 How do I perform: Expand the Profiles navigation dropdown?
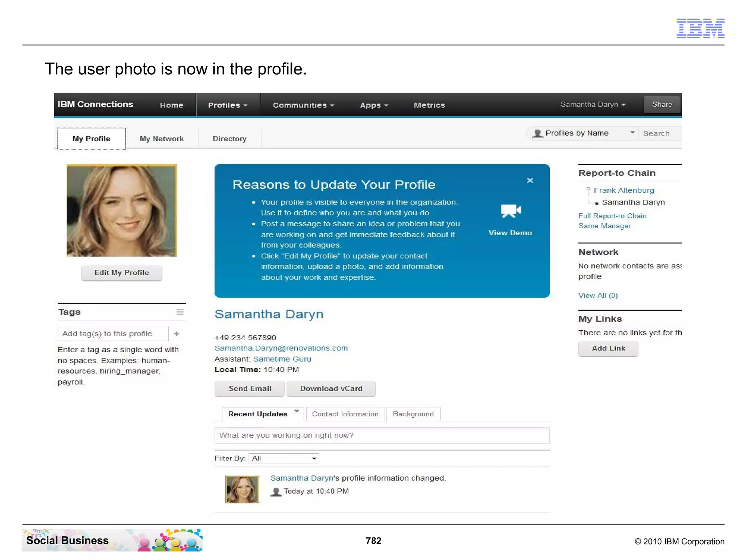[228, 105]
